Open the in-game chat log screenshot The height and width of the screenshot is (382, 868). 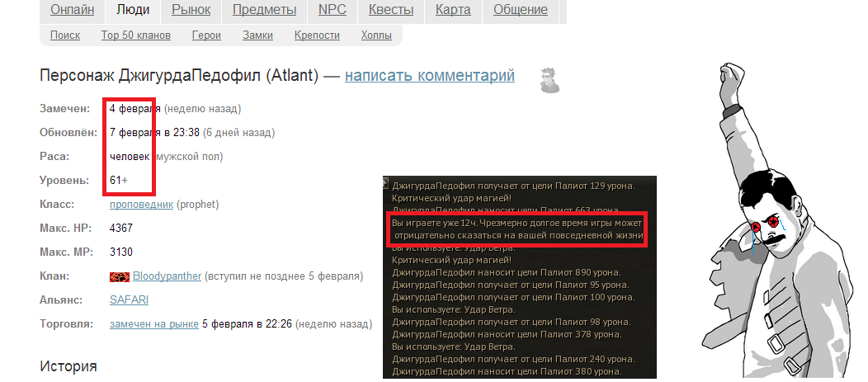coord(519,277)
